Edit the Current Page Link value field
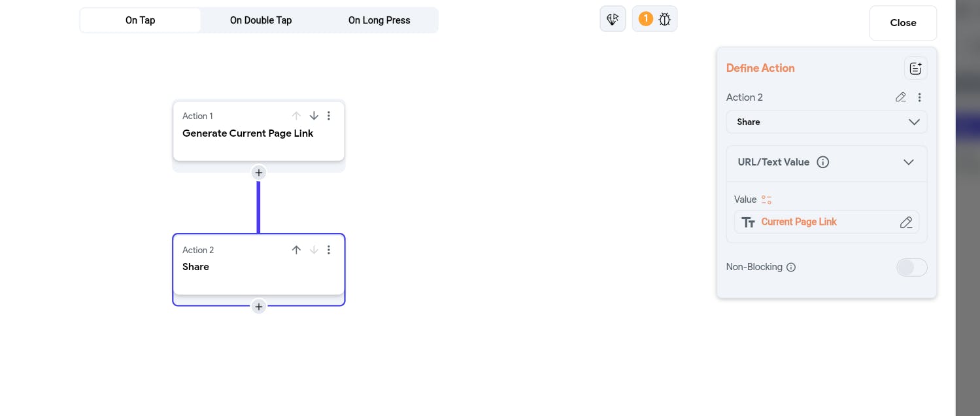The image size is (980, 416). click(x=905, y=222)
